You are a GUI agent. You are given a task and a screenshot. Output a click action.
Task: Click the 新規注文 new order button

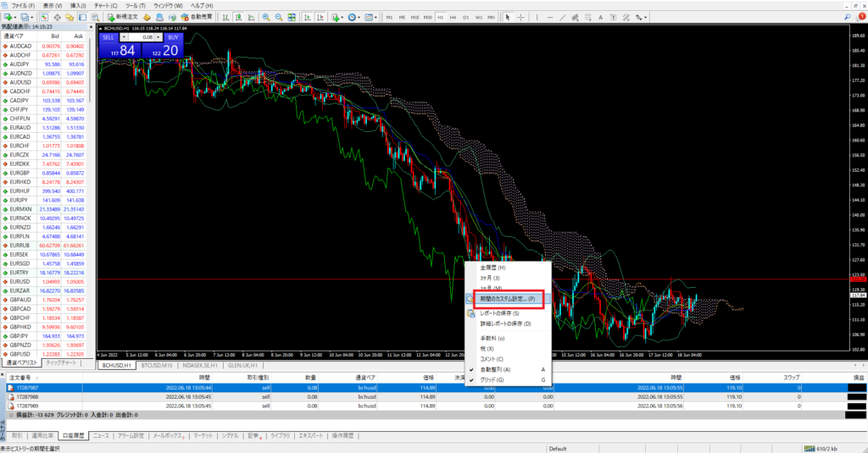122,17
